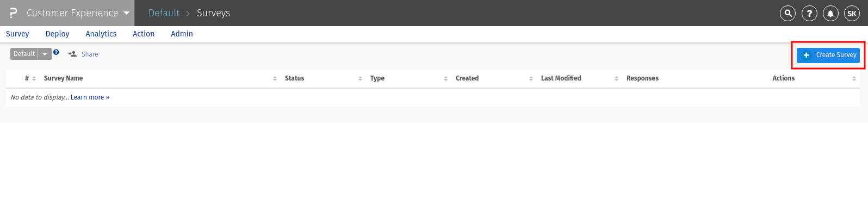This screenshot has width=868, height=223.
Task: Click the Default breadcrumb link
Action: click(164, 13)
